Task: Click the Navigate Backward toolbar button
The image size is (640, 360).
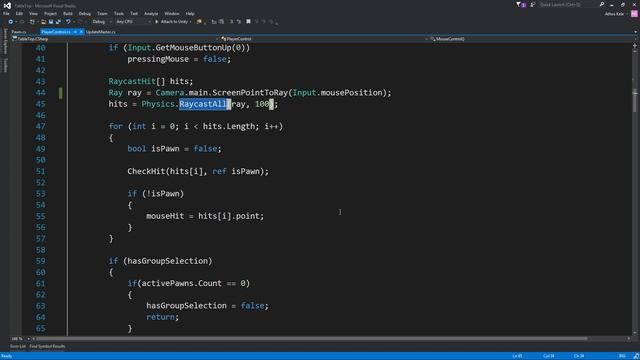Action: (11, 22)
